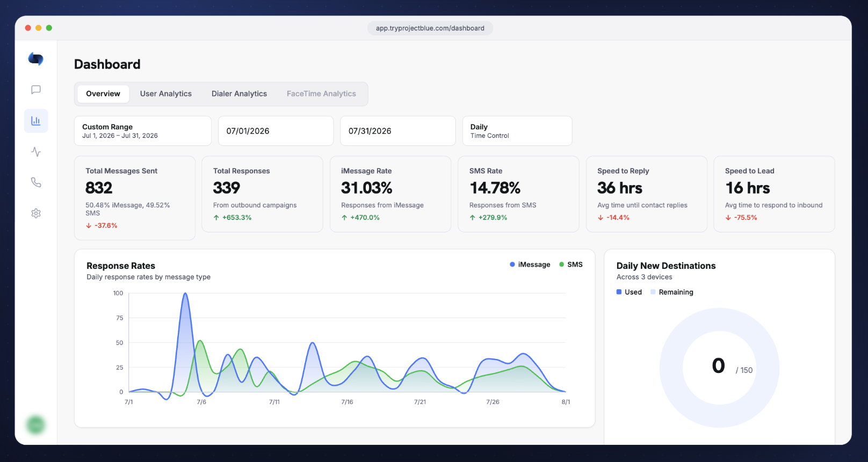Click the Speed to Lead 16 hrs value
This screenshot has width=868, height=462.
[x=748, y=188]
